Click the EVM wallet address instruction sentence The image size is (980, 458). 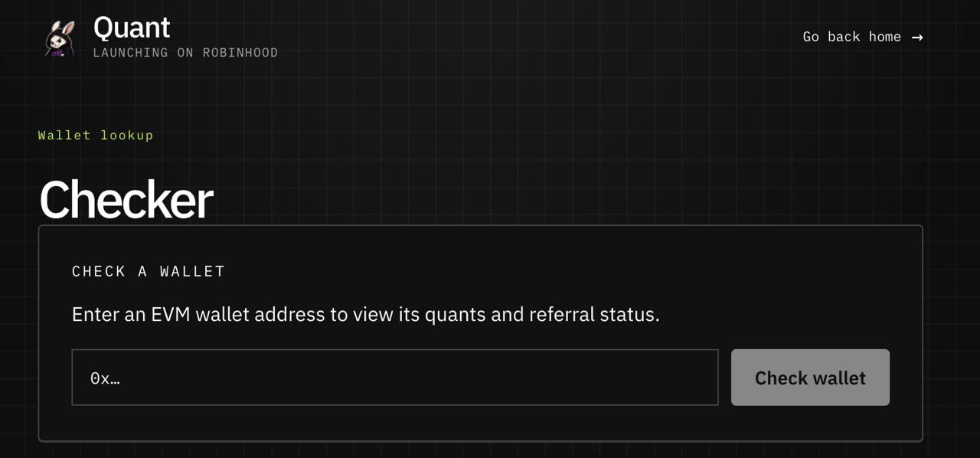point(365,315)
